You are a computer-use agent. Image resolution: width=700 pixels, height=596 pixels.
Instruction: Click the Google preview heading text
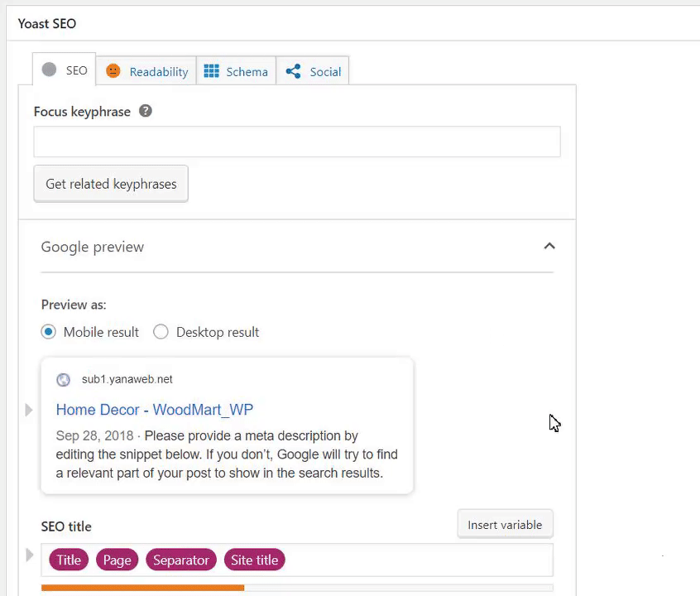[x=93, y=247]
